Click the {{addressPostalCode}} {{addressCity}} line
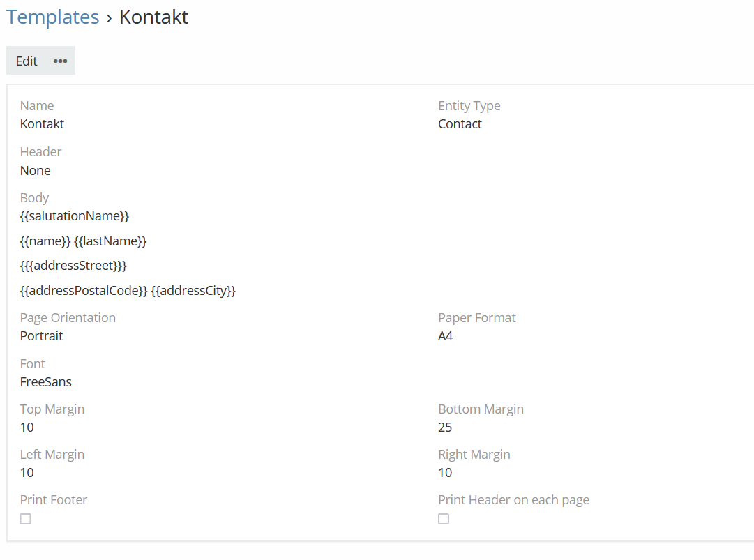This screenshot has width=754, height=560. [x=128, y=291]
